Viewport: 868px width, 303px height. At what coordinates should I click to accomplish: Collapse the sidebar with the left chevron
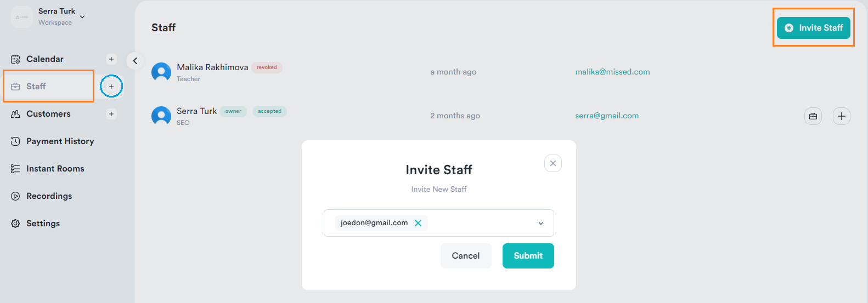pos(135,61)
